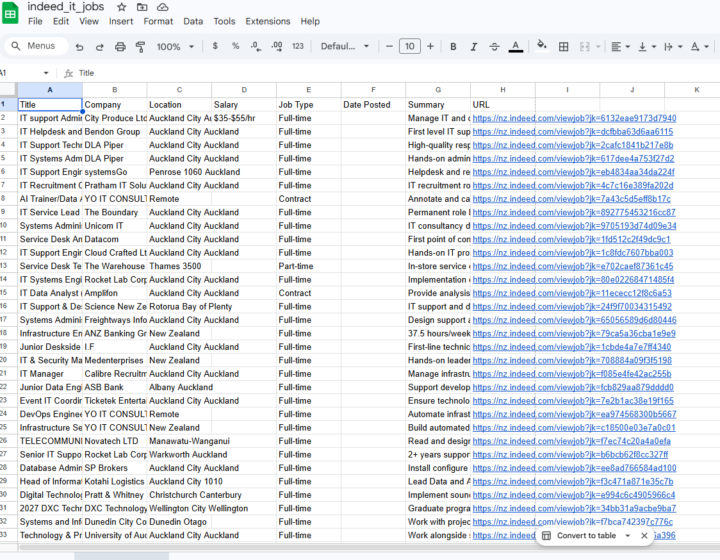
Task: Open more number formats (123)
Action: pyautogui.click(x=298, y=46)
